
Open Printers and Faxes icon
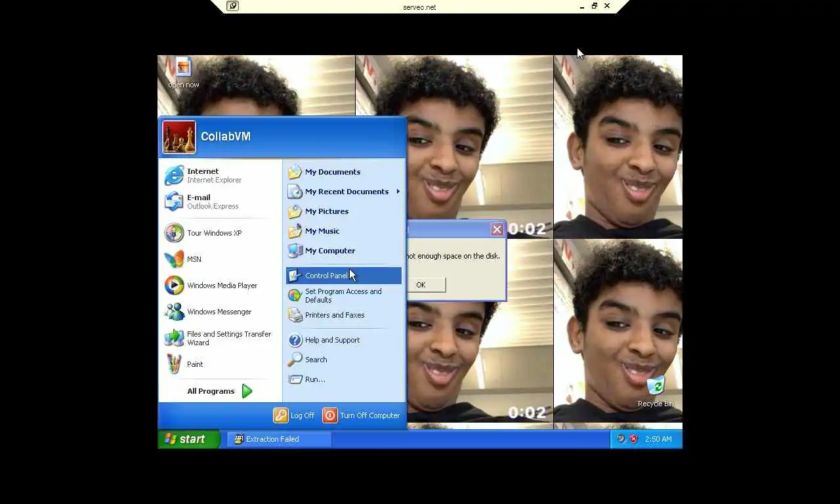click(x=295, y=315)
